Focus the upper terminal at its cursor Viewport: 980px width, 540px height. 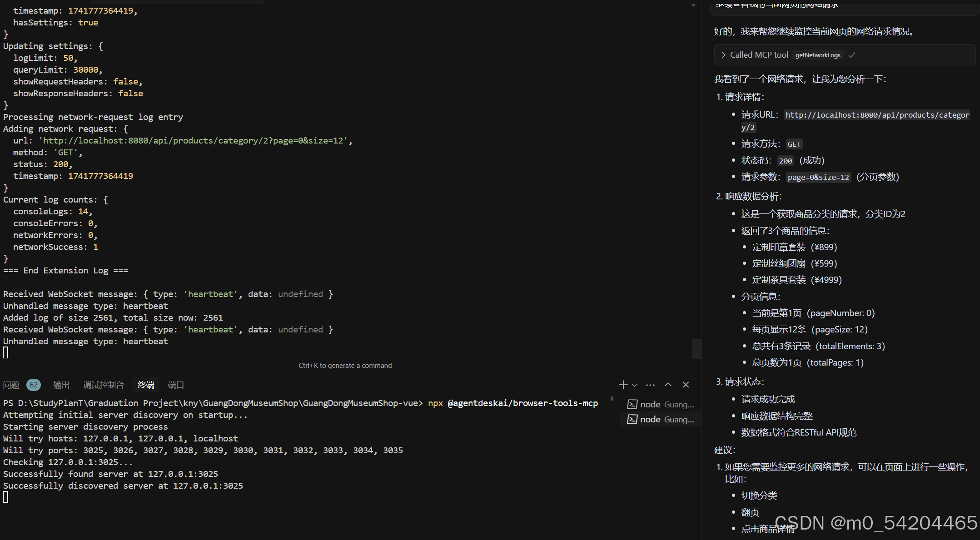click(x=6, y=353)
